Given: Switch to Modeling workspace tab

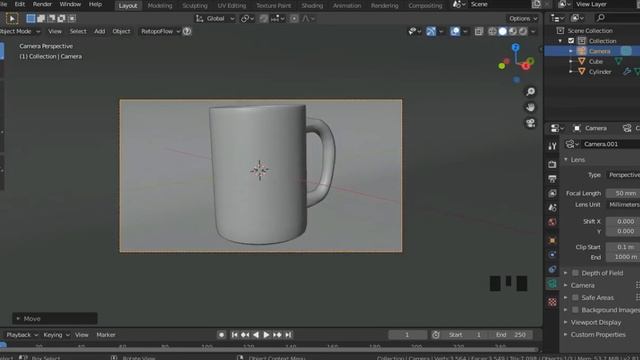Looking at the screenshot, I should (x=160, y=5).
